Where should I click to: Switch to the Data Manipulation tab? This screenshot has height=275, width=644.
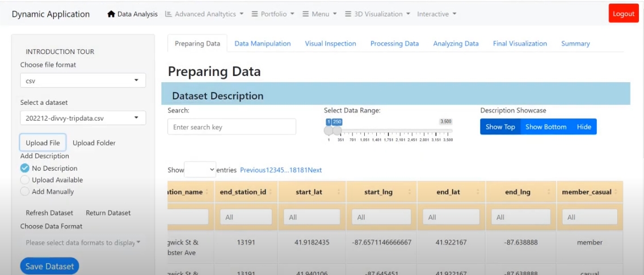(263, 44)
